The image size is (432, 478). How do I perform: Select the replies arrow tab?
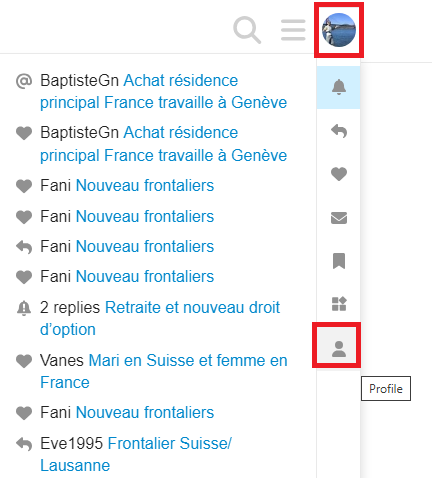pyautogui.click(x=339, y=131)
